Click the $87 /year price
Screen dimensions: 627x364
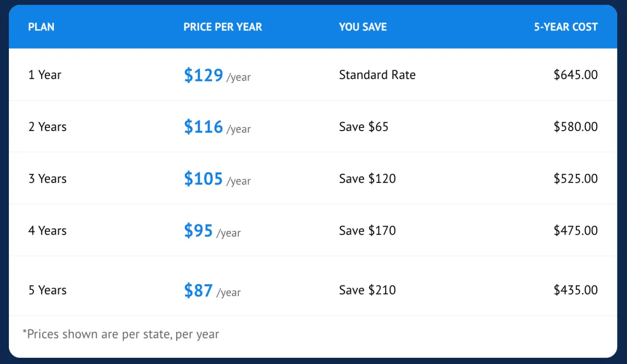click(x=212, y=290)
